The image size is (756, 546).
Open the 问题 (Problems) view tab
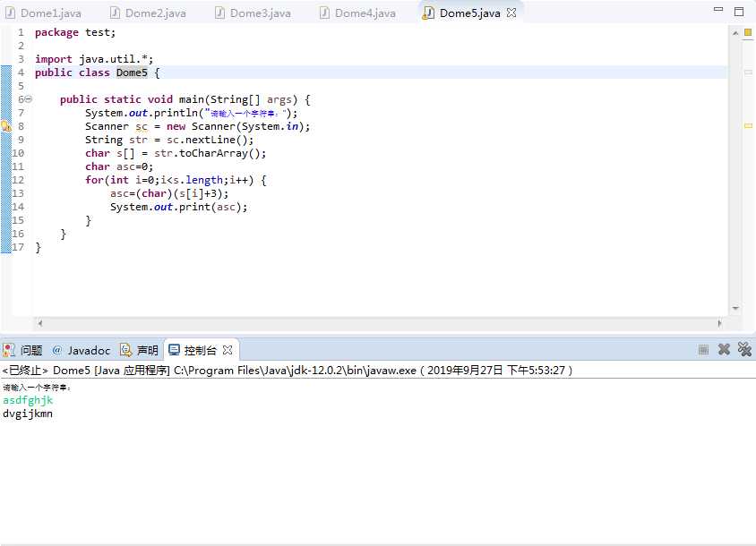pyautogui.click(x=22, y=350)
